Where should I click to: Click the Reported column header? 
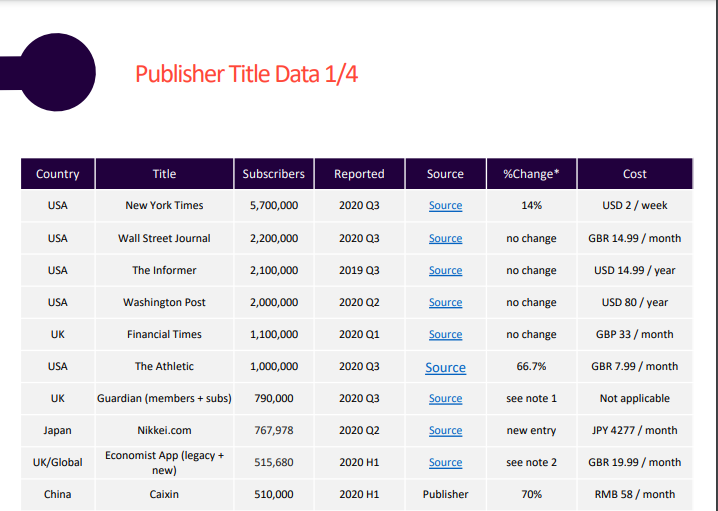(359, 174)
